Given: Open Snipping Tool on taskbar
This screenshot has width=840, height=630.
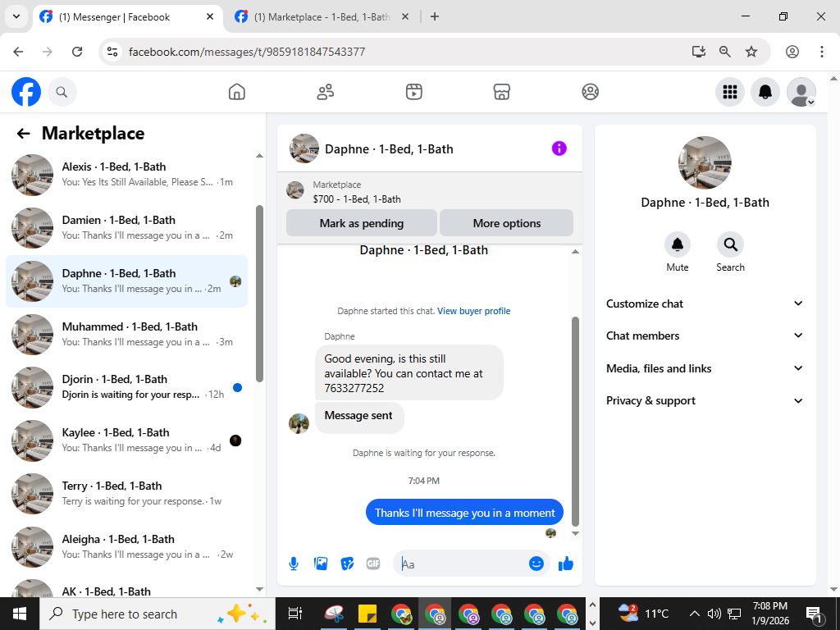Looking at the screenshot, I should point(335,614).
